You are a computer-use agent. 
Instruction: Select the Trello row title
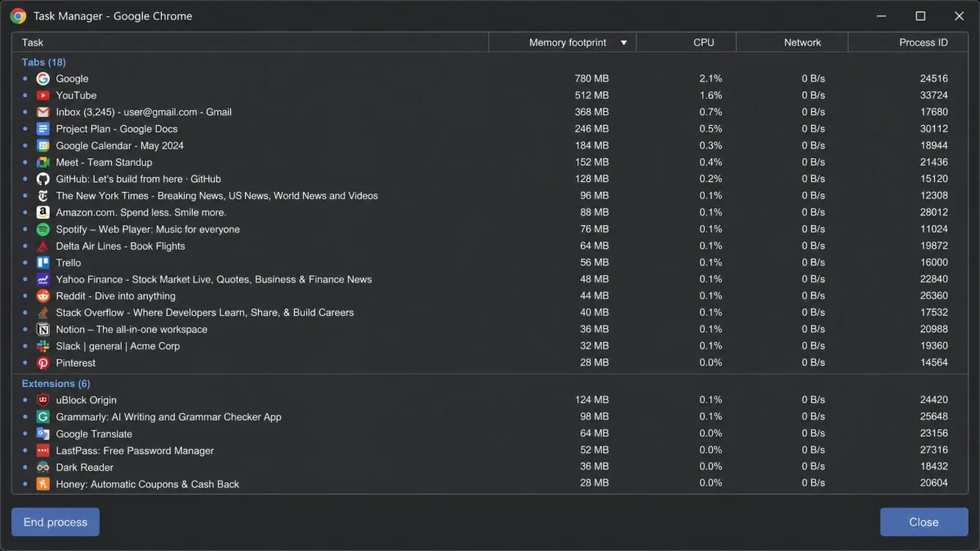coord(69,263)
